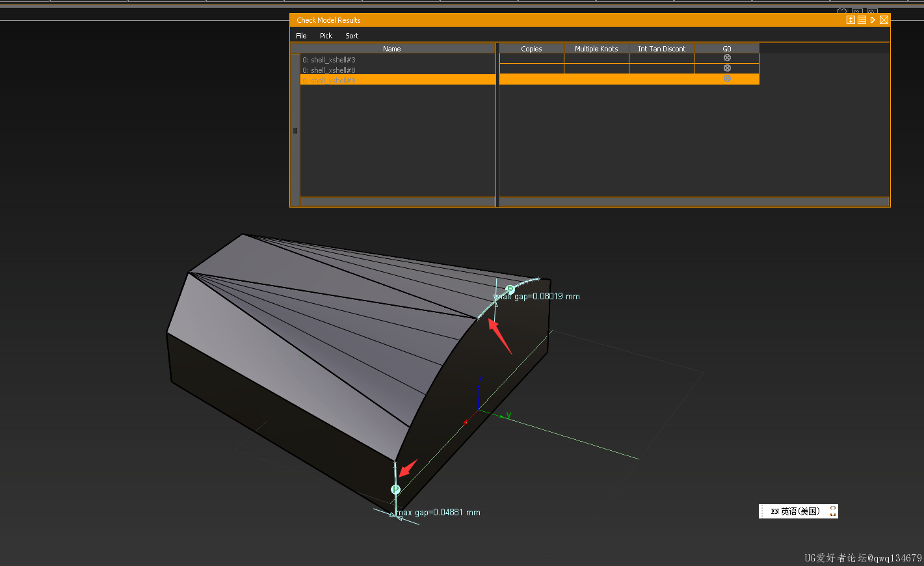Click the Copies column header

531,49
